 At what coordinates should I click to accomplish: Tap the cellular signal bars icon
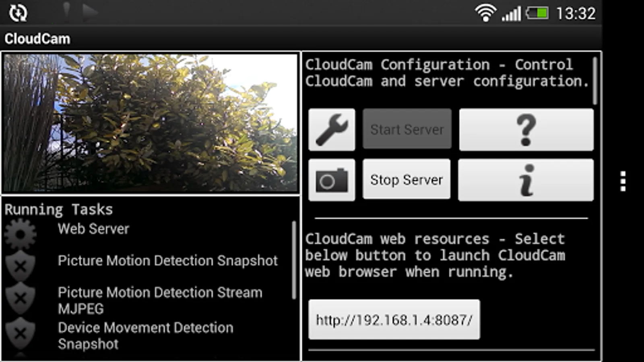[511, 14]
